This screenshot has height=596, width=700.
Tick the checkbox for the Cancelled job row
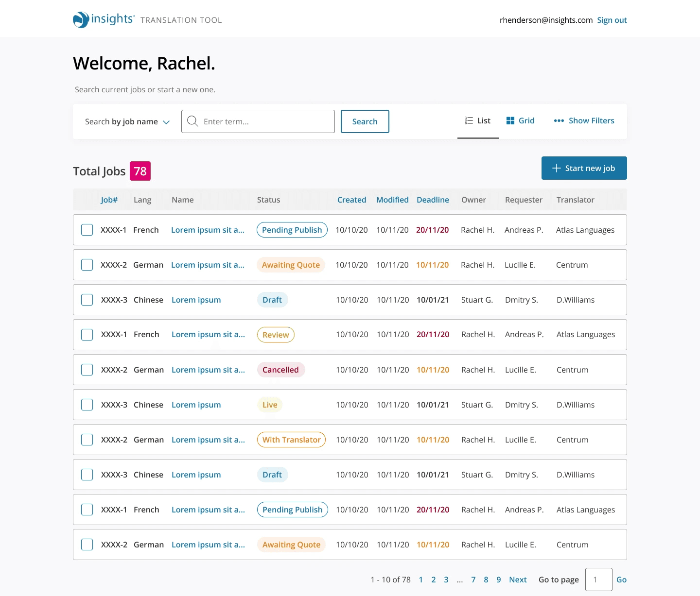tap(87, 370)
